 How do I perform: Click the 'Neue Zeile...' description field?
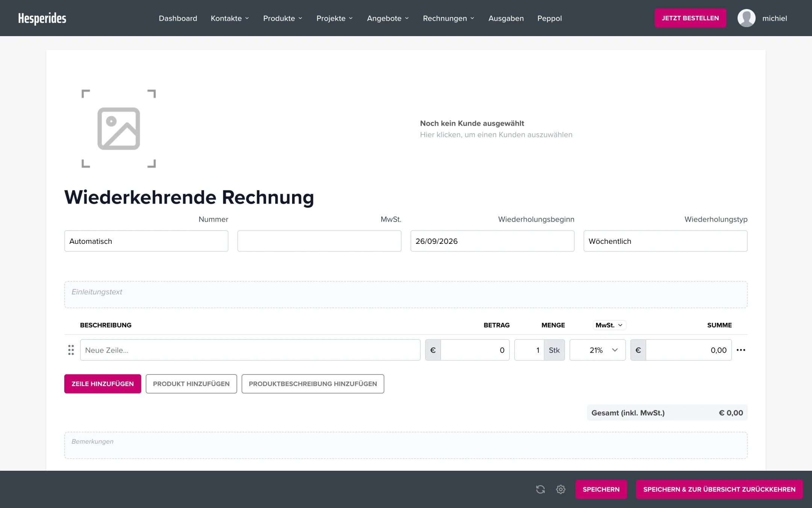pyautogui.click(x=250, y=350)
